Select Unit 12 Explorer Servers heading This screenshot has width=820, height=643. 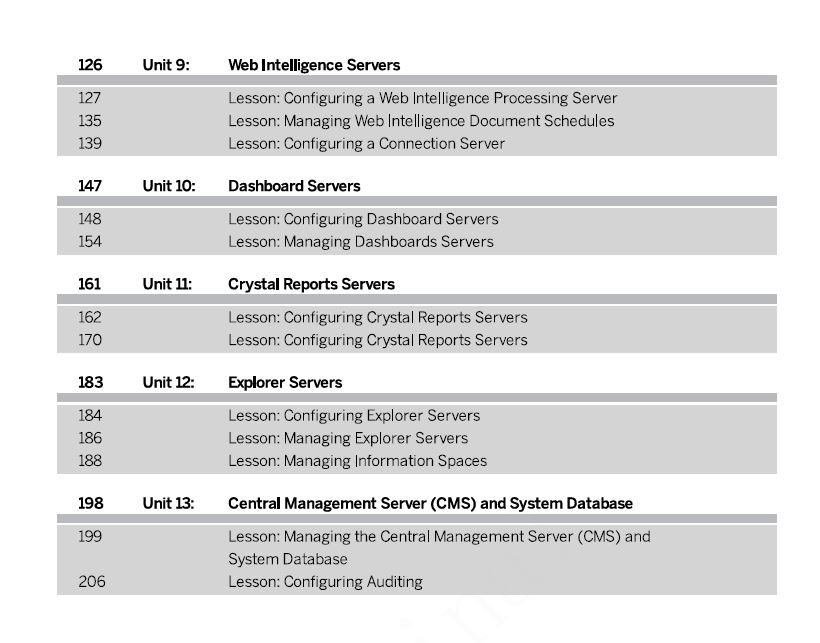pos(285,382)
